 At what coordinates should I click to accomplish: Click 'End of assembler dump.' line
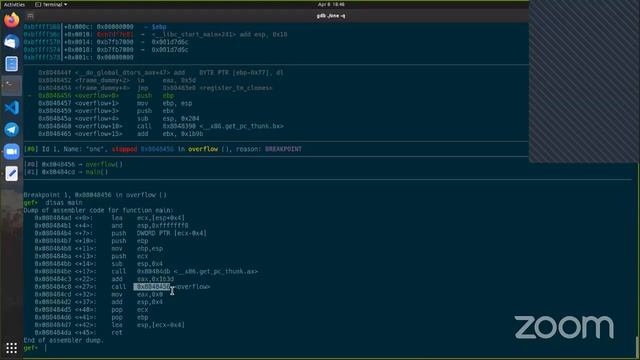64,340
